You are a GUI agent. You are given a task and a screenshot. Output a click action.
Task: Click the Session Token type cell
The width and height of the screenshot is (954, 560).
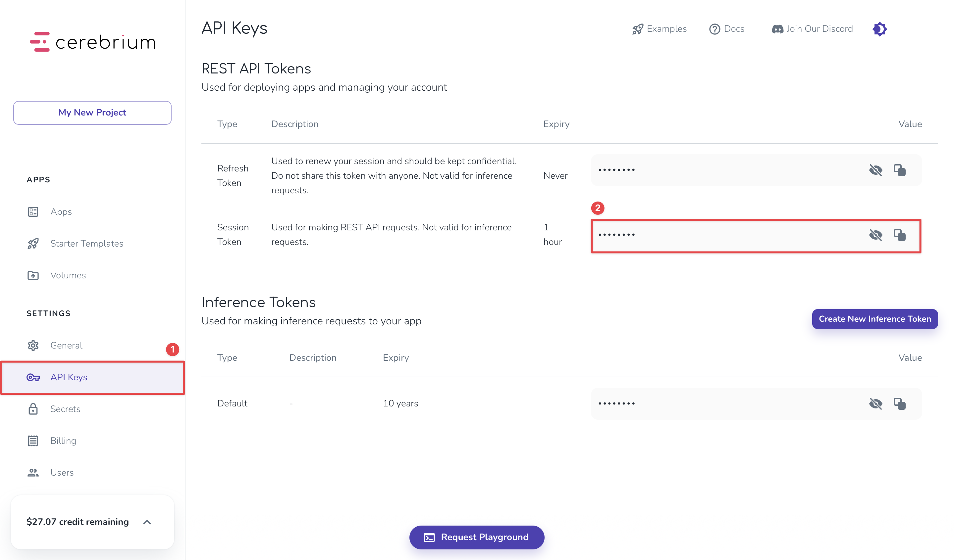click(x=233, y=235)
